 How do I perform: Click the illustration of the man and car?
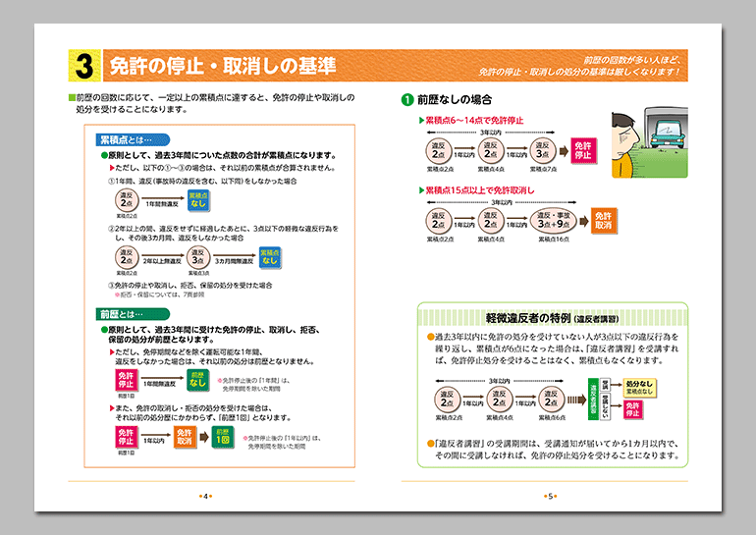(x=649, y=142)
